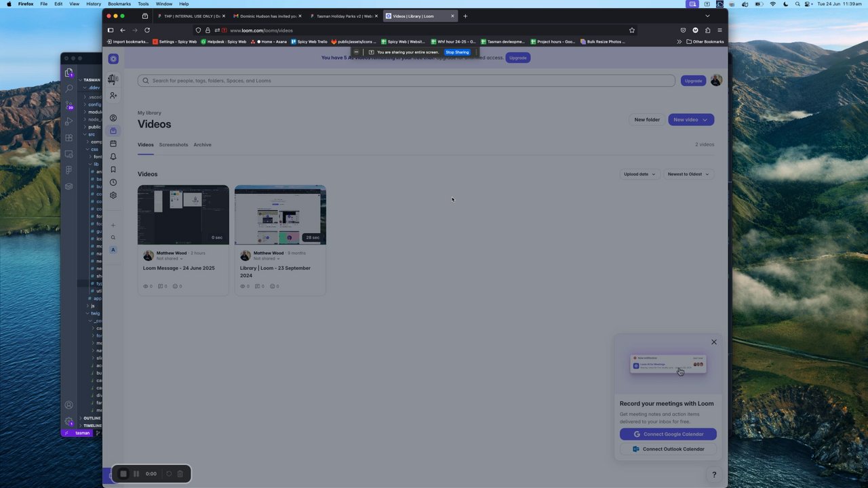868x488 pixels.
Task: Open the profile icon in Loom sidebar
Action: pos(113,118)
